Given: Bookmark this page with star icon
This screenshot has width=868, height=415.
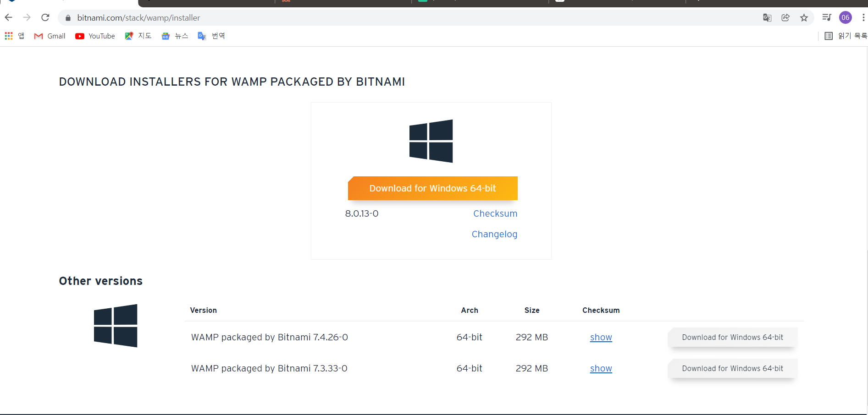Looking at the screenshot, I should (x=804, y=17).
